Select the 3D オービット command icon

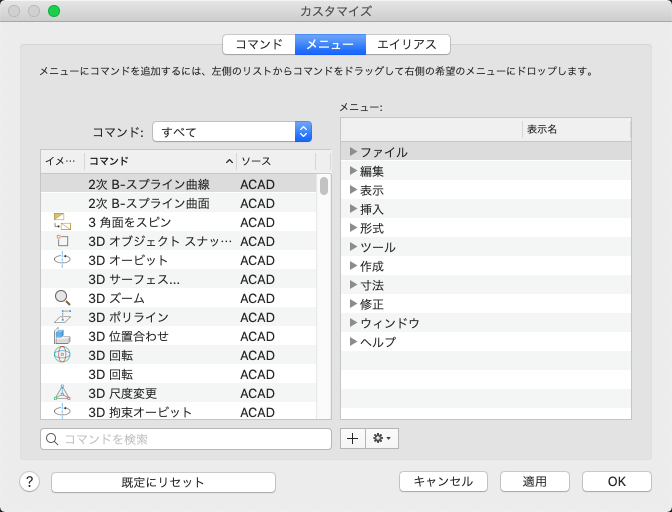coord(61,260)
